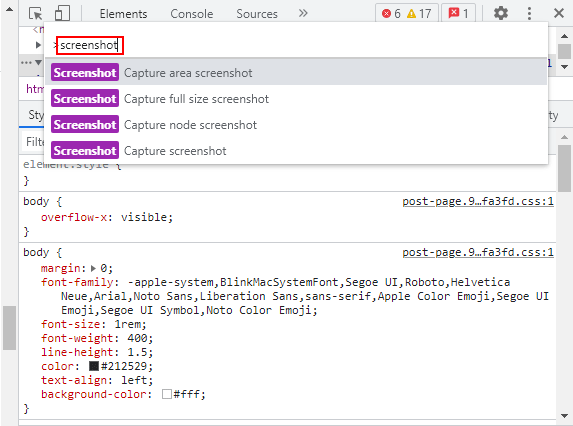
Task: Open the #212529 color swatch picker
Action: click(x=94, y=366)
